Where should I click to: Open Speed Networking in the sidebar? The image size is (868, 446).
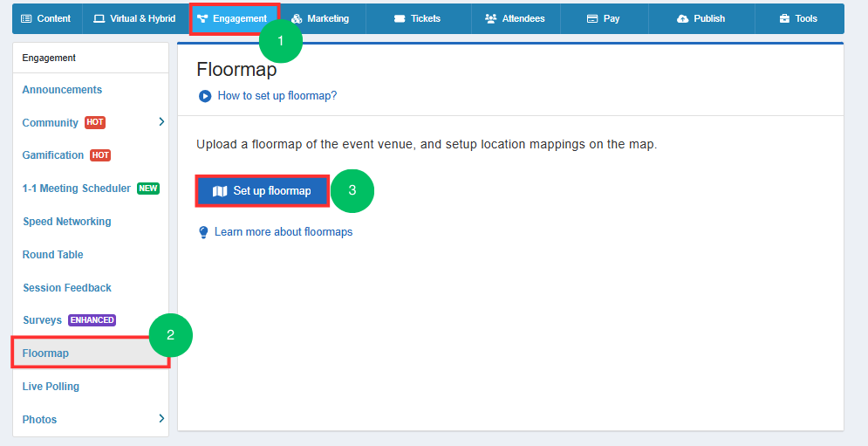[x=67, y=222]
